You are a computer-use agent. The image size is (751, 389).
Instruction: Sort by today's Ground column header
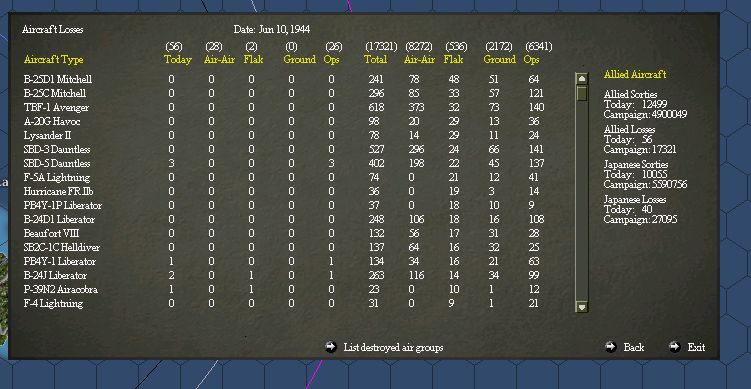pyautogui.click(x=299, y=59)
